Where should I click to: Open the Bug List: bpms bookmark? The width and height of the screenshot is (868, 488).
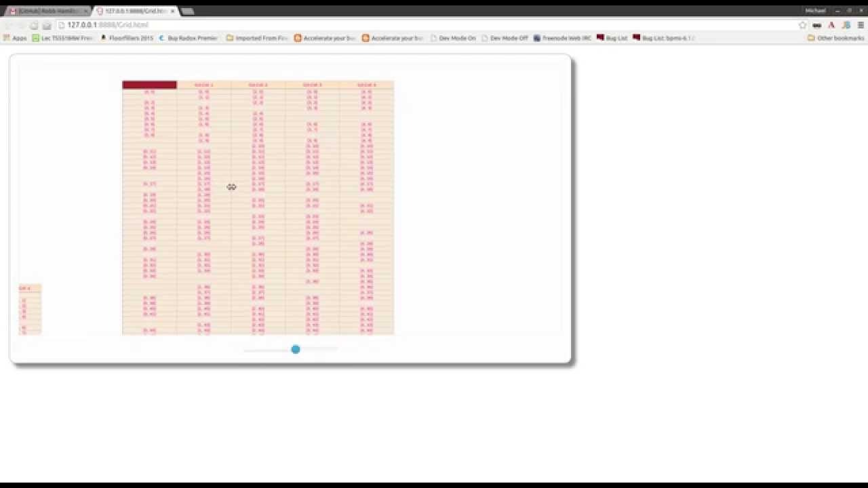pyautogui.click(x=664, y=38)
